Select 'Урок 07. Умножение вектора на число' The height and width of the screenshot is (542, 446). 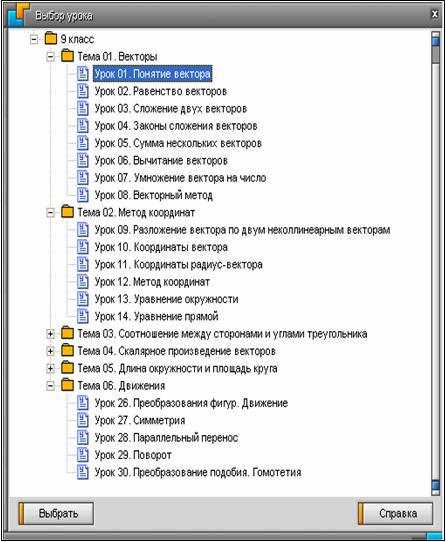click(180, 178)
